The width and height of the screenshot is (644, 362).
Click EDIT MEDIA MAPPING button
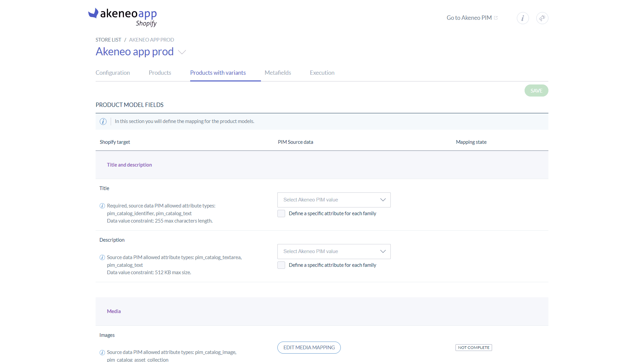pyautogui.click(x=309, y=348)
